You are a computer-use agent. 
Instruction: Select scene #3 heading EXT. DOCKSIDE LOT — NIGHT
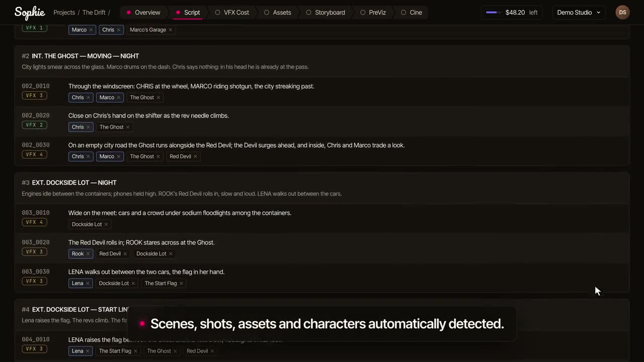(74, 183)
